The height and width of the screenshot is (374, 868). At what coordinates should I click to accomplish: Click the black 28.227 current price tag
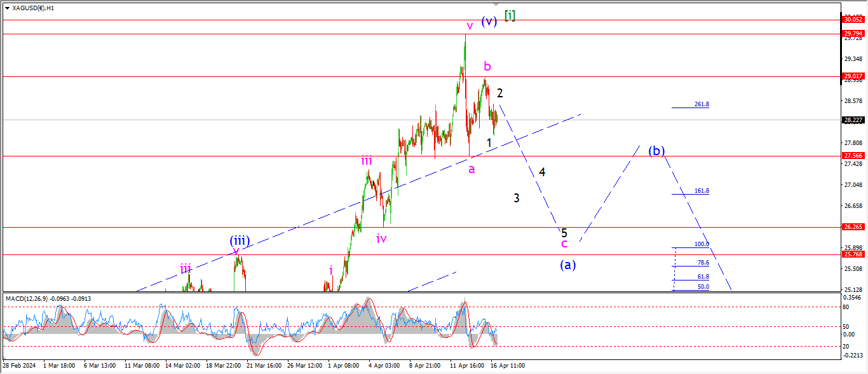[x=853, y=120]
